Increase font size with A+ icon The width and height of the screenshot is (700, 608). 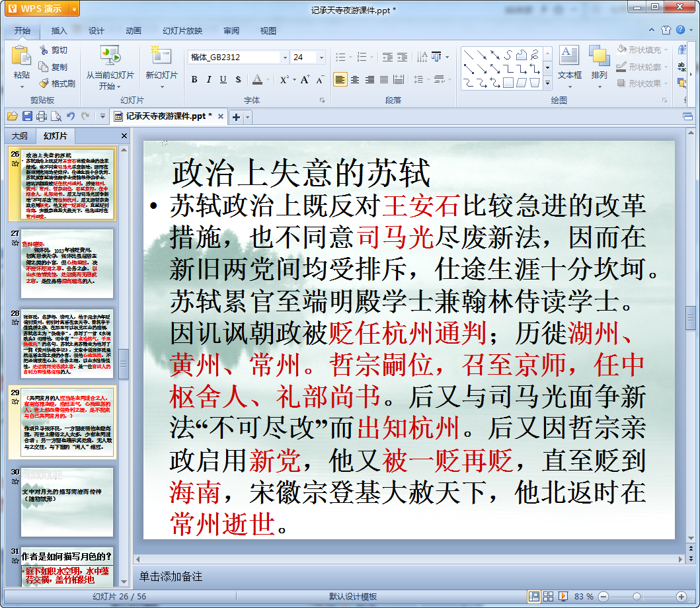pos(305,80)
